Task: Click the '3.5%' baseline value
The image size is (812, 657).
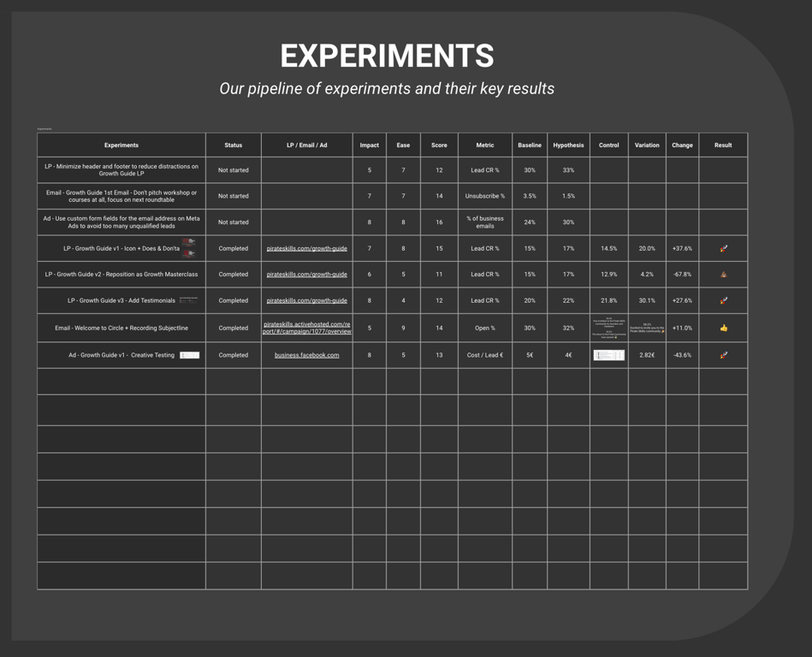Action: [530, 196]
